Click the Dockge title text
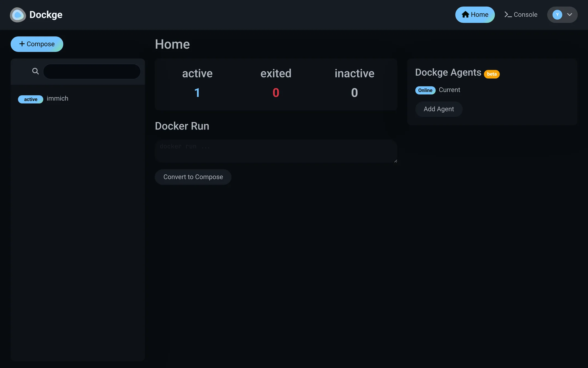The width and height of the screenshot is (588, 368). pyautogui.click(x=46, y=15)
